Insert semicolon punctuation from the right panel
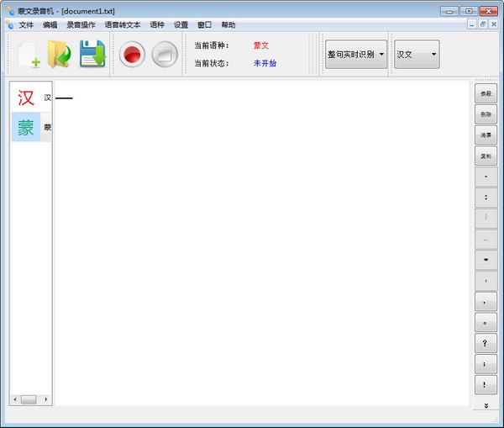 pyautogui.click(x=486, y=364)
